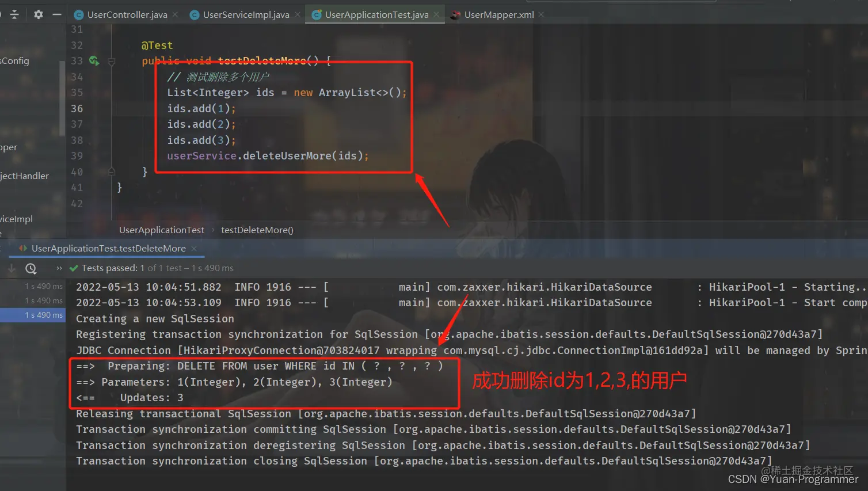
Task: Click the 'Updates: 3' log line
Action: (x=130, y=398)
